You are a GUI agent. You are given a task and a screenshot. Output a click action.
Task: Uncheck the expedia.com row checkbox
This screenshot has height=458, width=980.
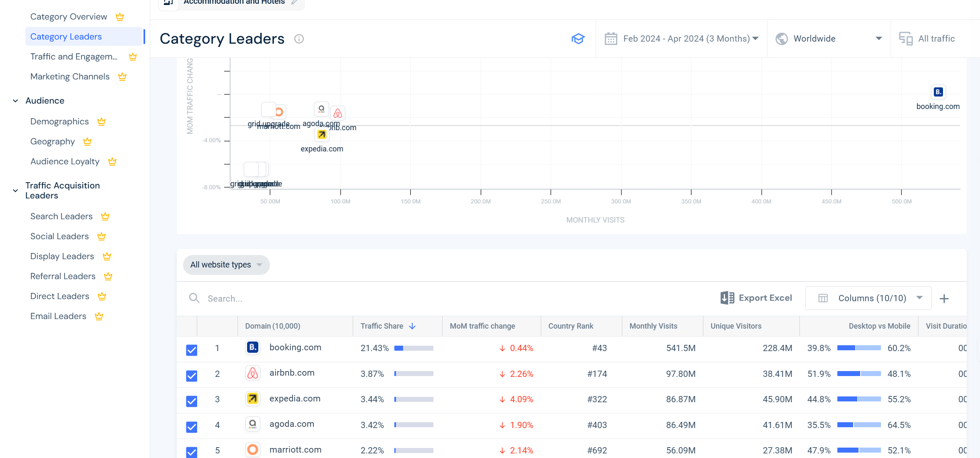point(191,401)
